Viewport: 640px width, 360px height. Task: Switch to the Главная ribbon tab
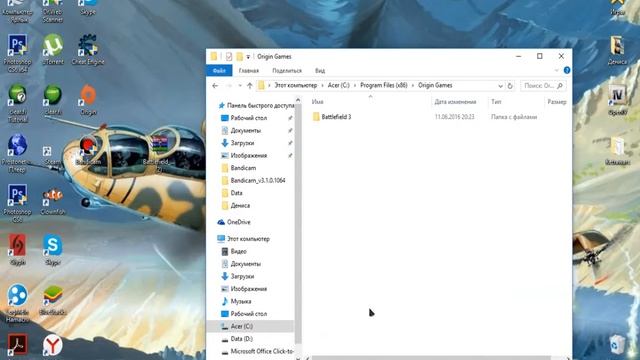(x=249, y=71)
